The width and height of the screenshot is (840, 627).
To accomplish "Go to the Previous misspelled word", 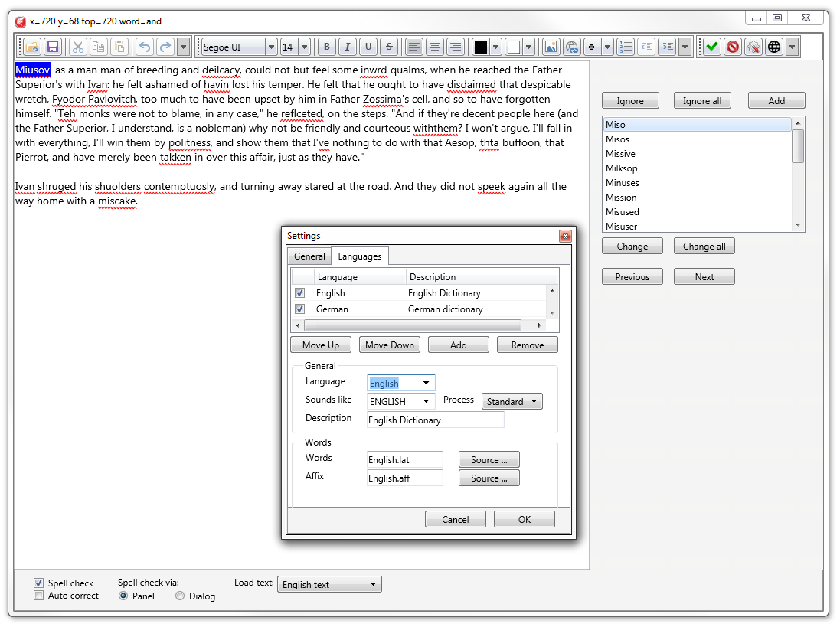I will point(632,277).
